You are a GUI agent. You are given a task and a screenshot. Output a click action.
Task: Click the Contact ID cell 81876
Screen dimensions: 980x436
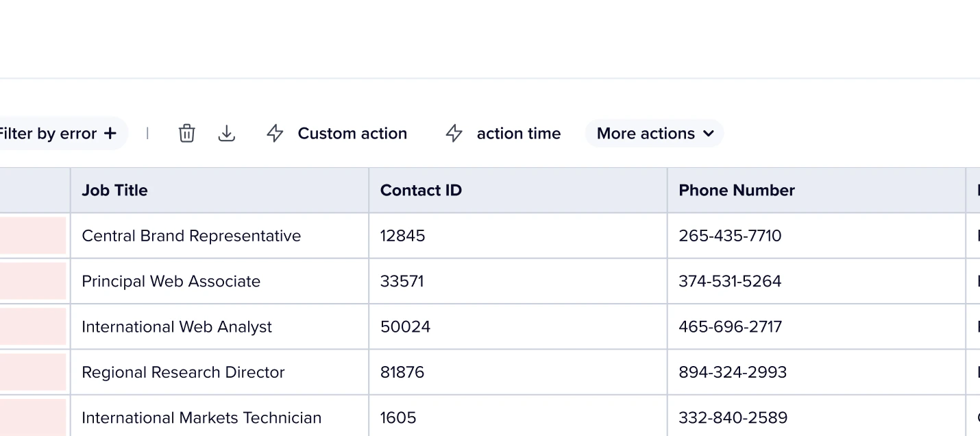(402, 372)
